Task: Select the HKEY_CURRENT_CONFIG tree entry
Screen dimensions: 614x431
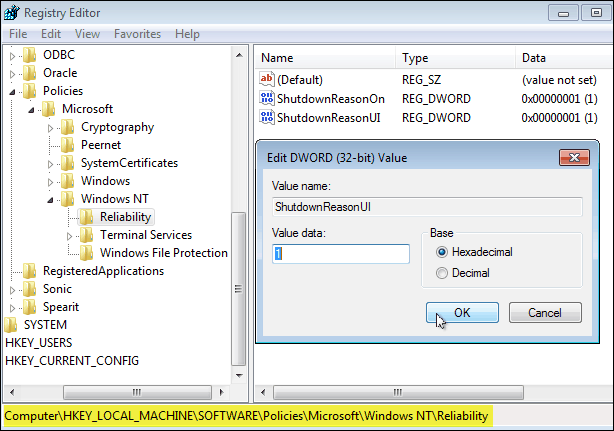Action: pos(72,361)
